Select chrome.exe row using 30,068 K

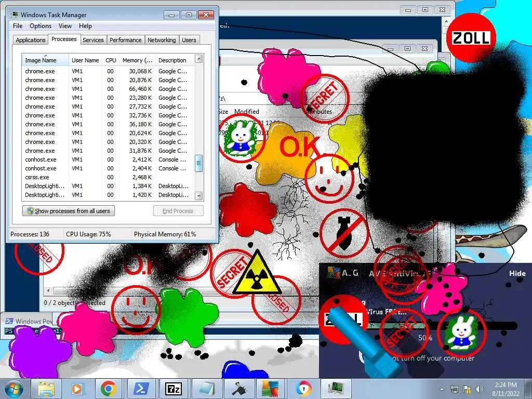[x=109, y=71]
